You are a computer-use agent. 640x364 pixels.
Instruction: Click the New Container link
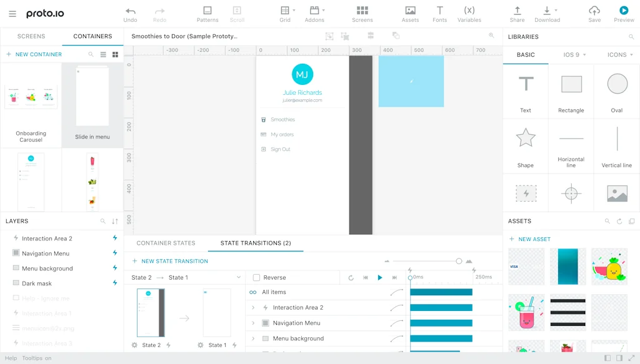(x=36, y=54)
